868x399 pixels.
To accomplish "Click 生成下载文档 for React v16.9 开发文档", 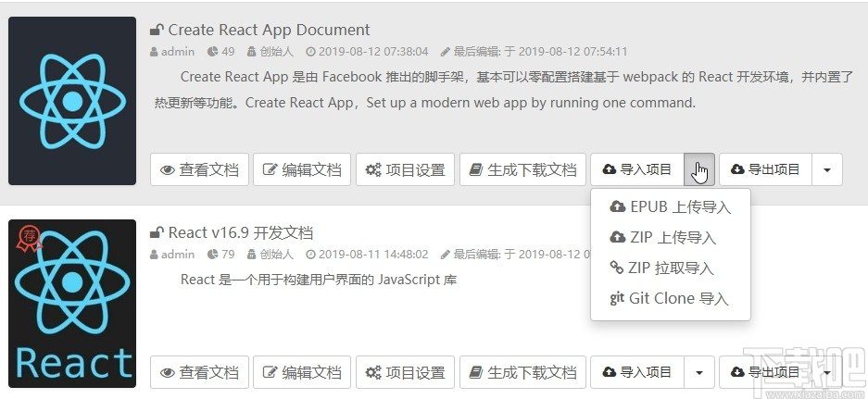I will click(522, 372).
